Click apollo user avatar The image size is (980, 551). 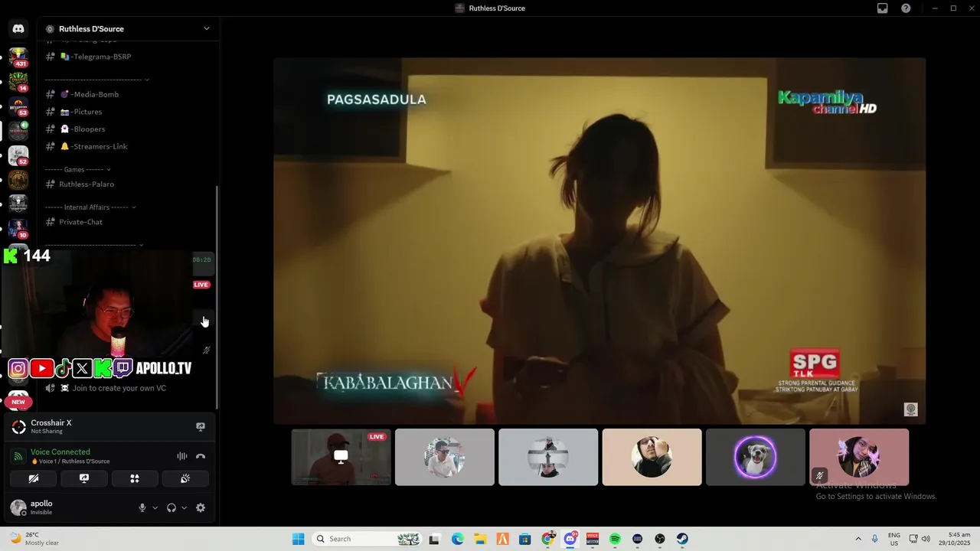pos(18,507)
